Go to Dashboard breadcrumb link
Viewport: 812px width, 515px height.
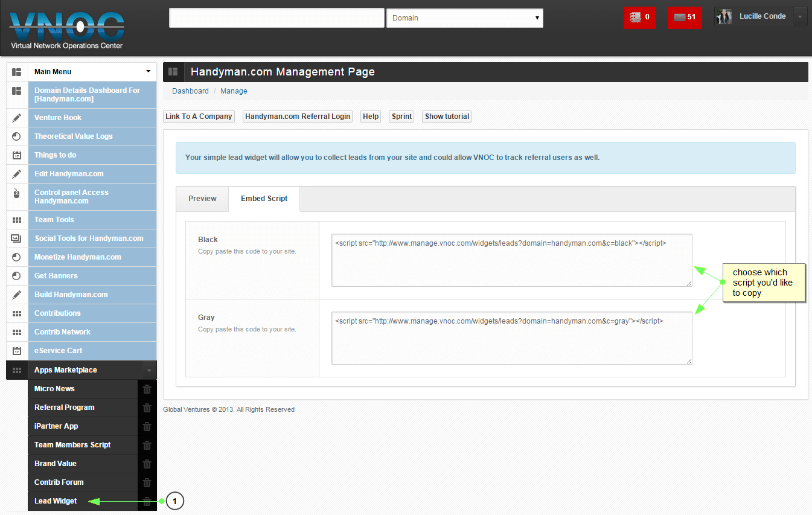pos(190,91)
